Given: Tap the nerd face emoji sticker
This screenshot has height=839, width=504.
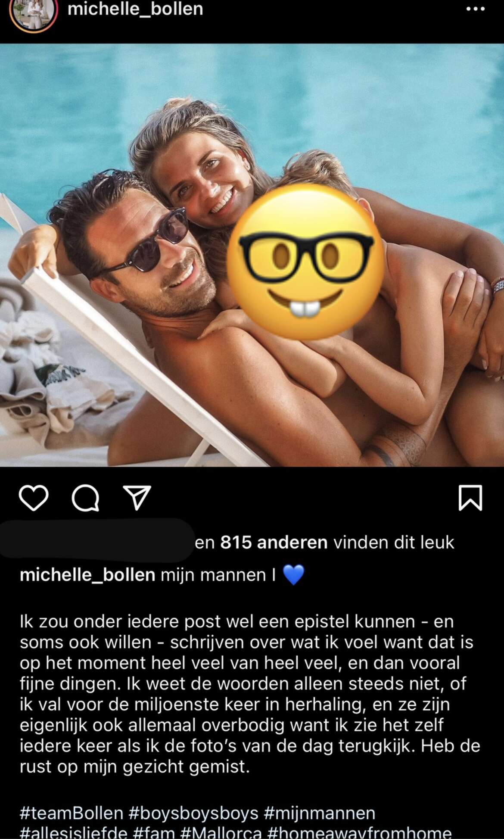Looking at the screenshot, I should (x=305, y=262).
